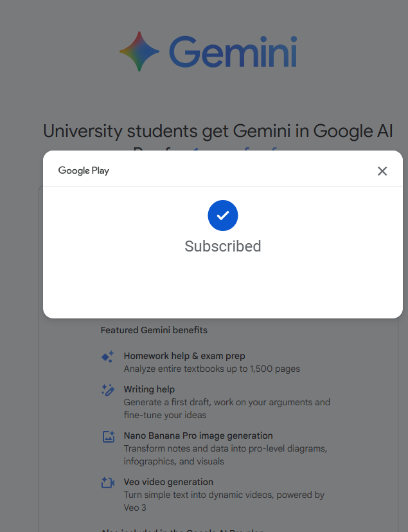The width and height of the screenshot is (408, 532).
Task: Close the Google Play dialog
Action: (382, 171)
